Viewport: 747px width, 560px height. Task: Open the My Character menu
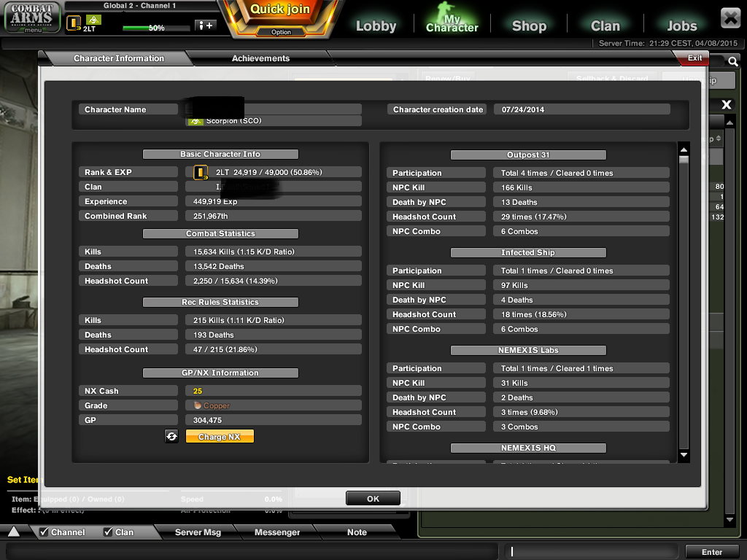pyautogui.click(x=452, y=24)
